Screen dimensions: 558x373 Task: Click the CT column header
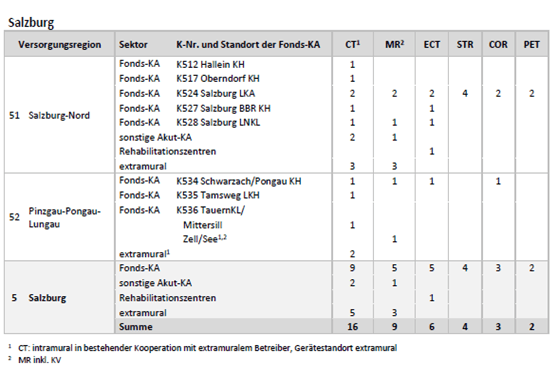pos(352,44)
